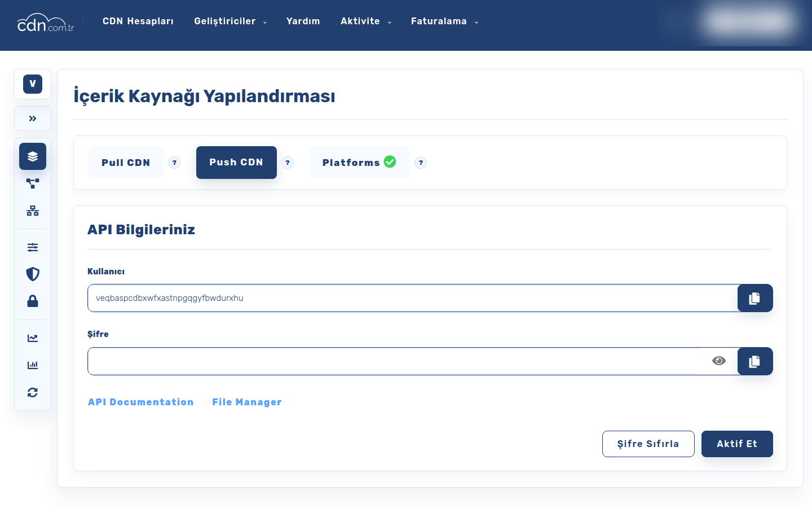812x508 pixels.
Task: Click the Kullanıcı field label
Action: [106, 271]
